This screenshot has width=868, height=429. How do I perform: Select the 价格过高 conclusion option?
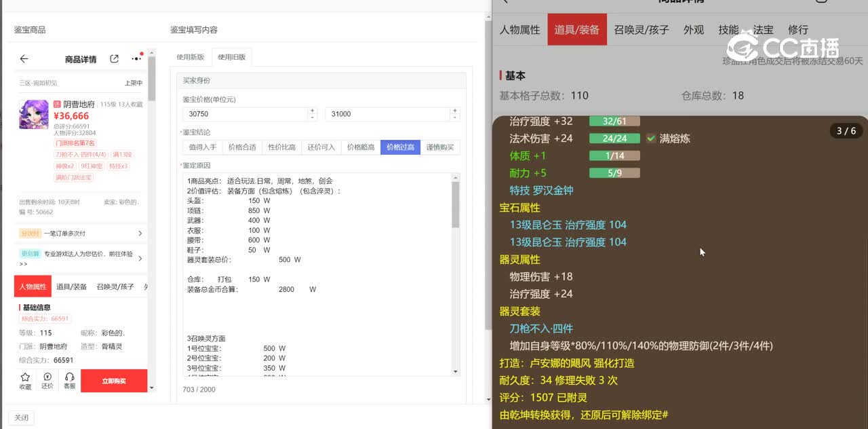[400, 147]
